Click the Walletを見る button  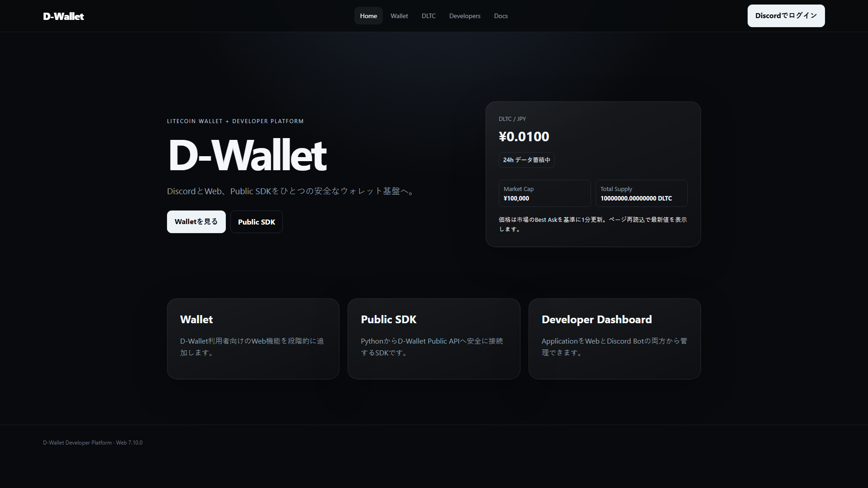click(196, 222)
